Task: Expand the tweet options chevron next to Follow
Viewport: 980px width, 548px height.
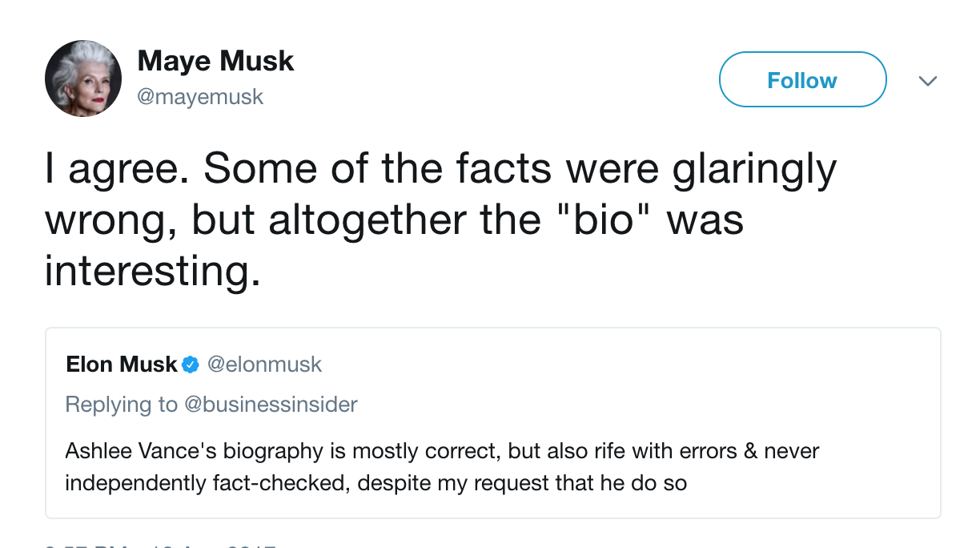Action: click(x=927, y=80)
